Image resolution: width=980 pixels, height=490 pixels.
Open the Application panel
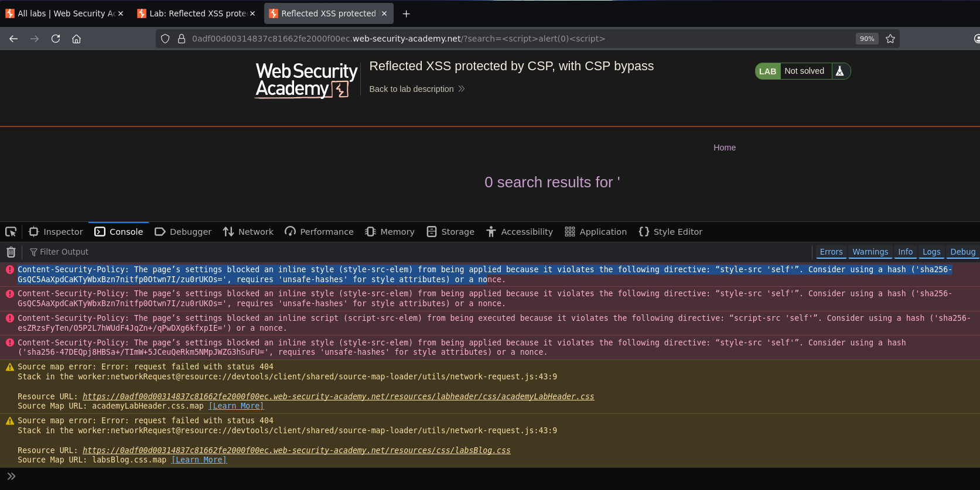point(596,232)
